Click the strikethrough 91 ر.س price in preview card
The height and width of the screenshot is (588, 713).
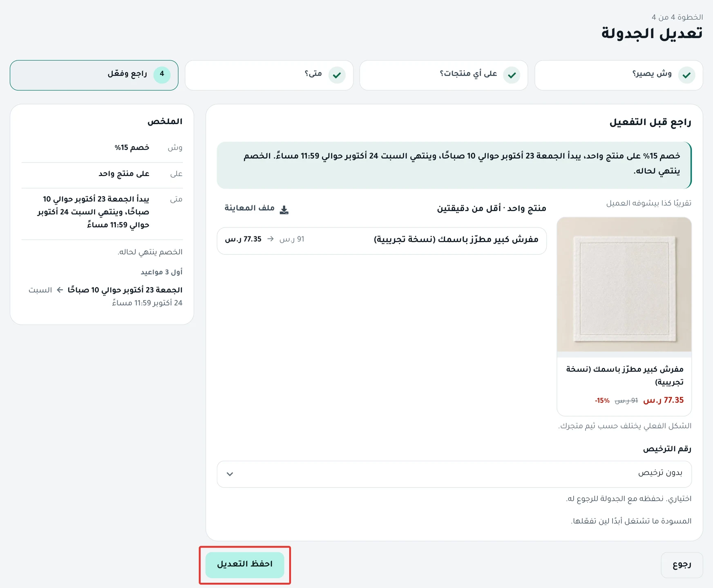coord(626,401)
